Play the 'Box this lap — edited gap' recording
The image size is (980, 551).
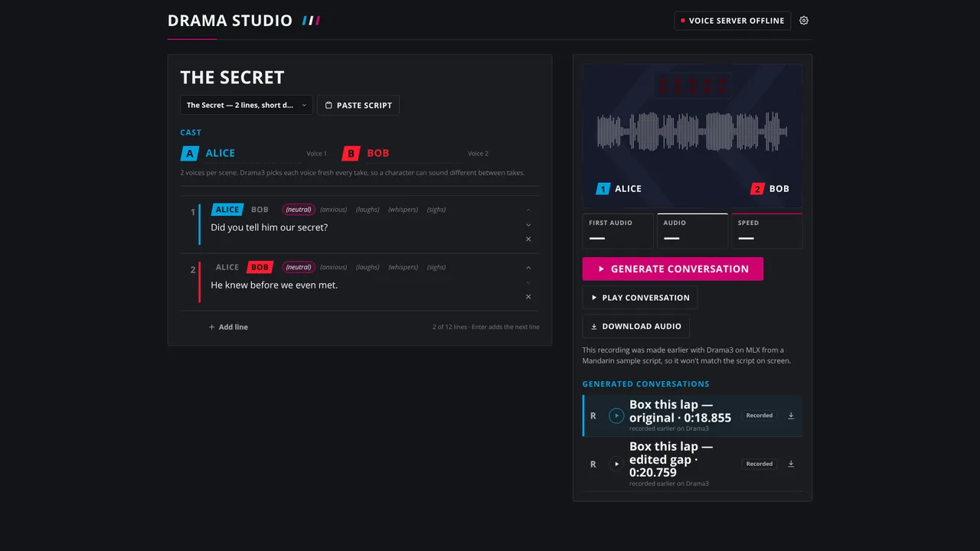click(x=616, y=464)
